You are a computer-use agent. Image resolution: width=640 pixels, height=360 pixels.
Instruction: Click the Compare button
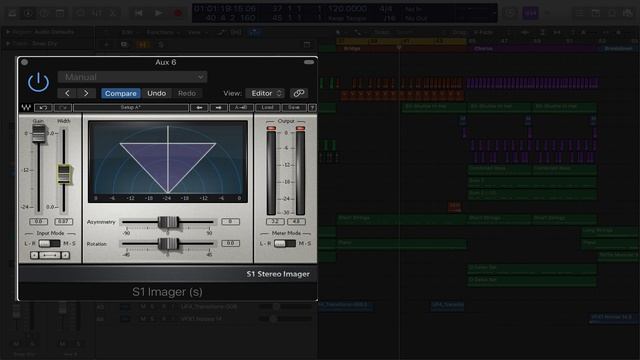pyautogui.click(x=120, y=93)
